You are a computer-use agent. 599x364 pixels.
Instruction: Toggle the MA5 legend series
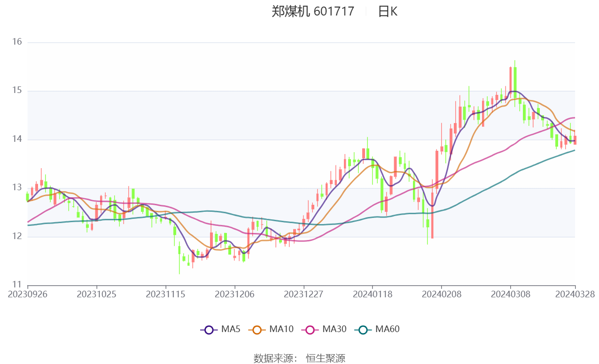pos(220,329)
